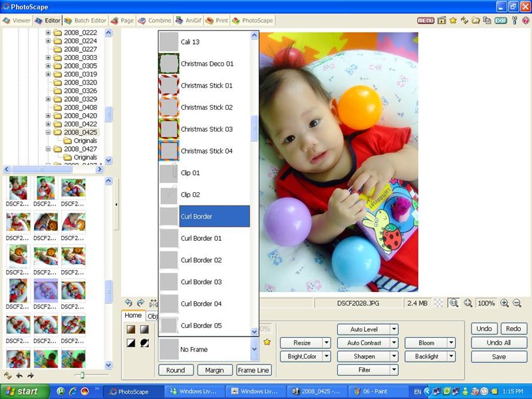Click the frame favorites star icon
Image resolution: width=532 pixels, height=399 pixels.
267,342
